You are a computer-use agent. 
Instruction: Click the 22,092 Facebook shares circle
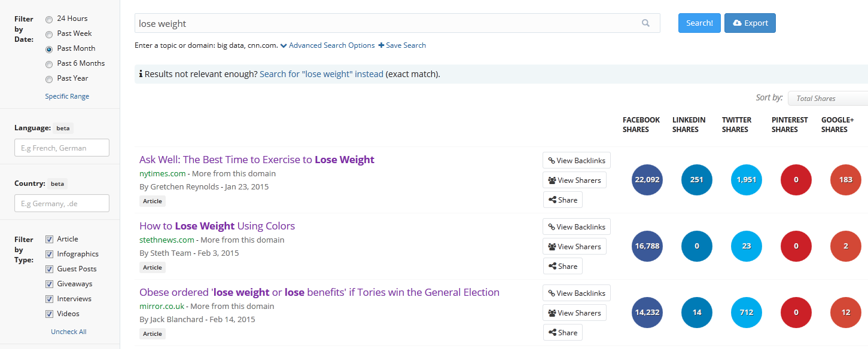[647, 180]
